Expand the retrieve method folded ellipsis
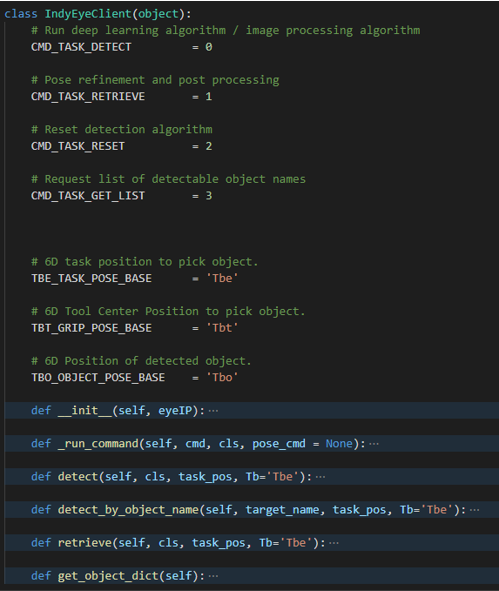 (x=334, y=543)
